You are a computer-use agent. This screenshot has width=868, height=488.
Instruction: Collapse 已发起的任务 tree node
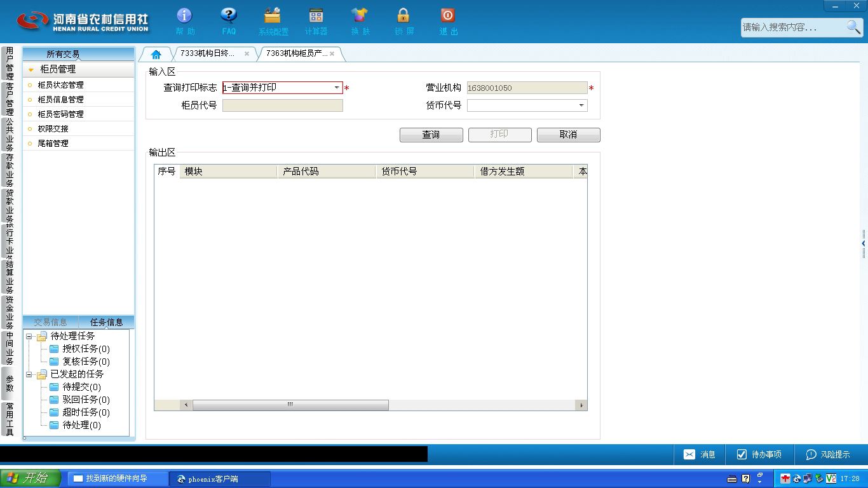pos(29,374)
